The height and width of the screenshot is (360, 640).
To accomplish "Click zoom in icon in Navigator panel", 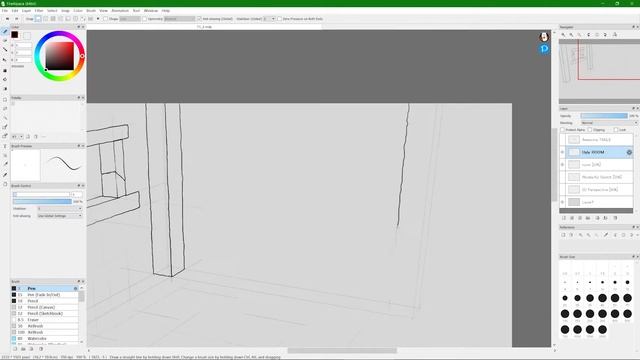I will (x=563, y=35).
